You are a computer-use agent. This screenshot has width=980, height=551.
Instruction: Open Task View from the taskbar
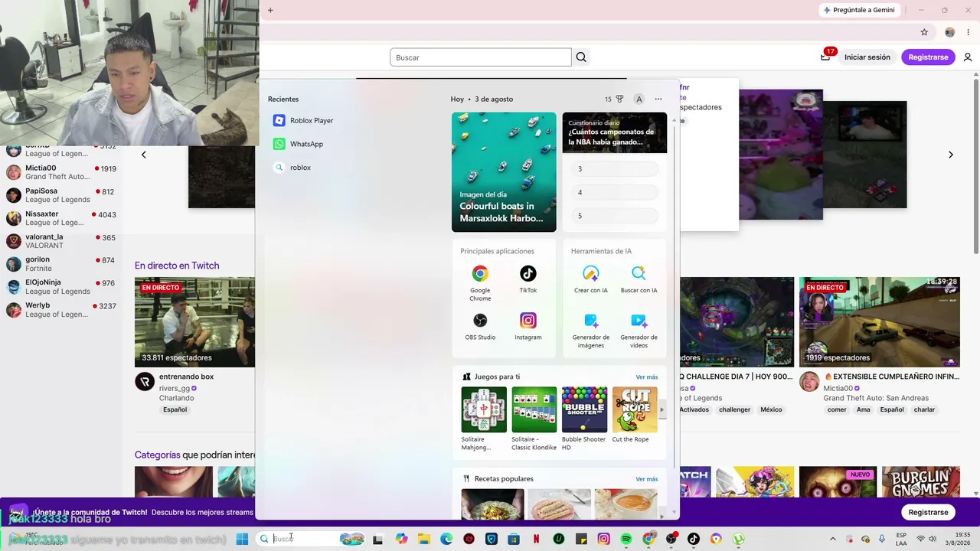(x=377, y=539)
